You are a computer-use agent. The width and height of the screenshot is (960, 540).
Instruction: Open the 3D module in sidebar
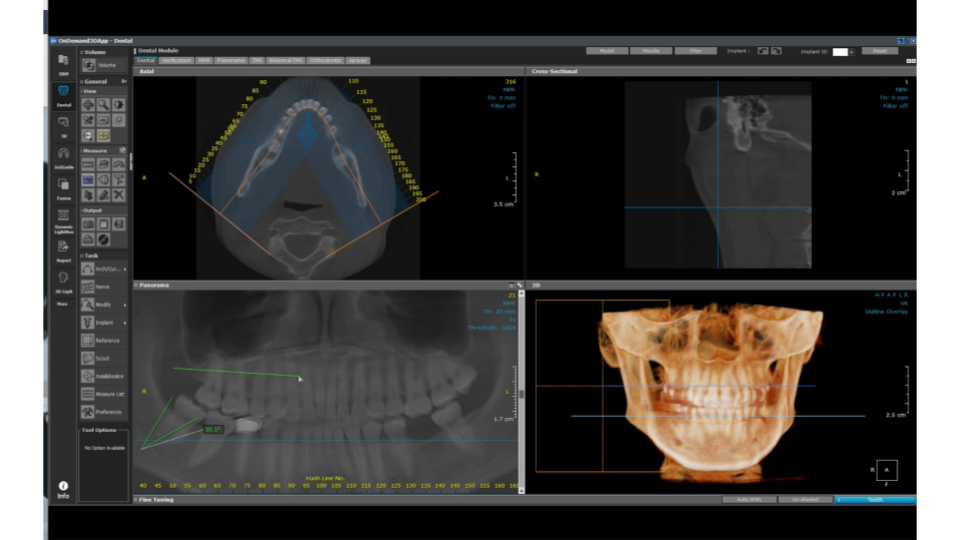(63, 126)
